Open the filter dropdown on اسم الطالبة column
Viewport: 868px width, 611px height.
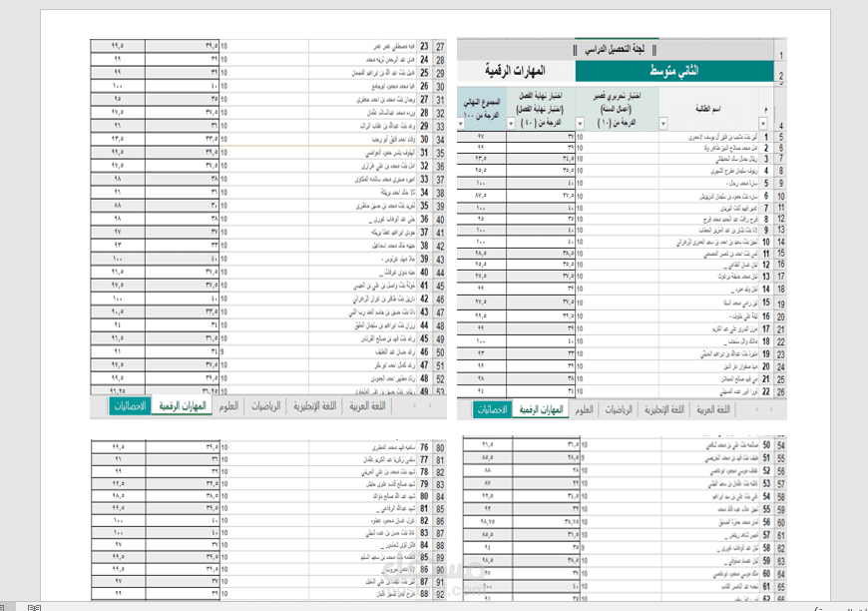(663, 124)
